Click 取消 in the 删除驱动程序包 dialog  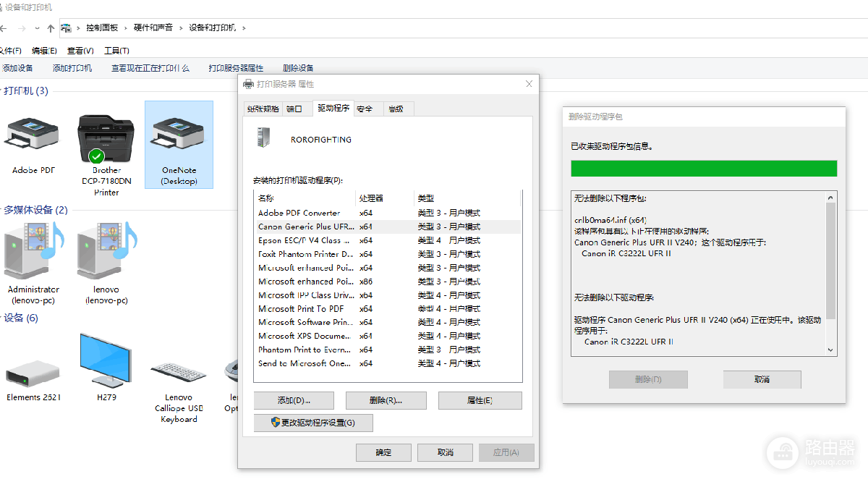click(762, 379)
